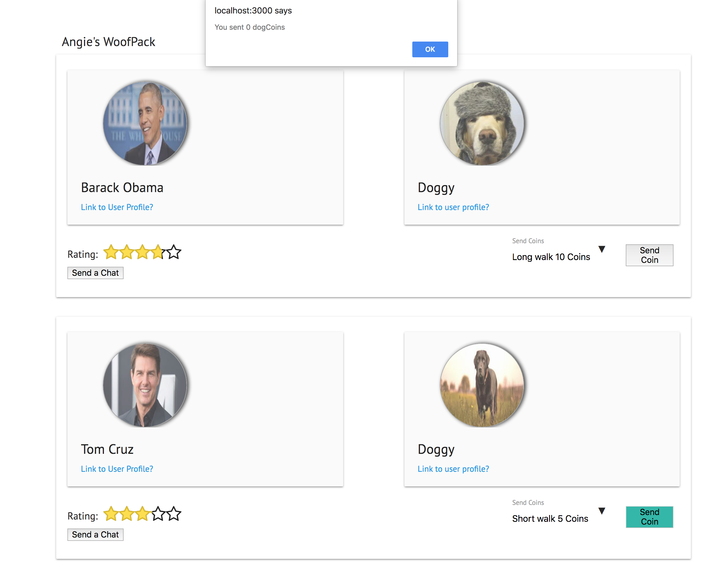Click the 'You sent 0 dogCoins' alert message

(x=249, y=27)
